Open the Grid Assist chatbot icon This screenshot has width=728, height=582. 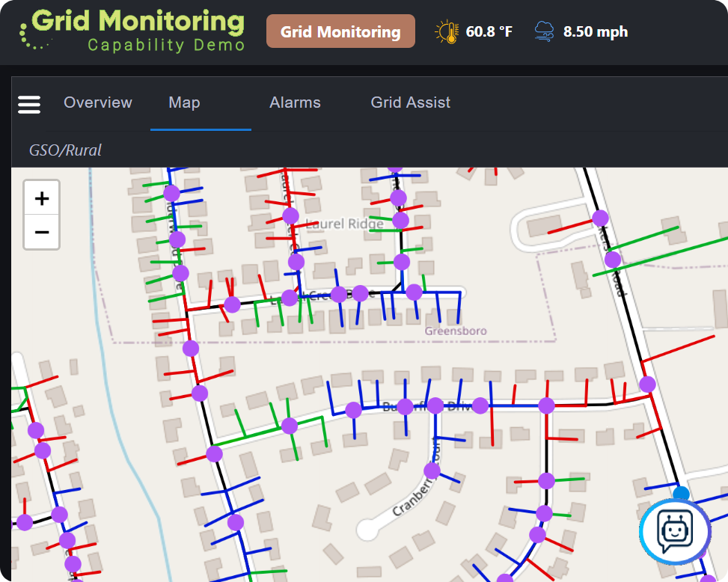click(x=674, y=531)
